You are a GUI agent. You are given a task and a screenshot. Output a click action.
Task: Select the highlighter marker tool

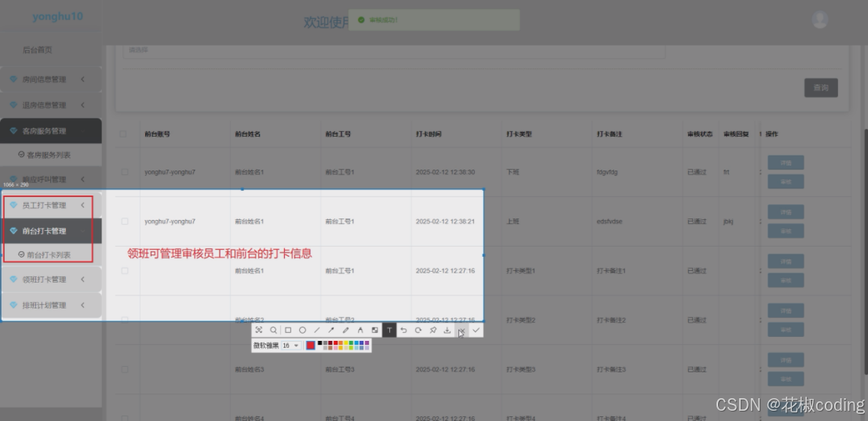tap(359, 330)
